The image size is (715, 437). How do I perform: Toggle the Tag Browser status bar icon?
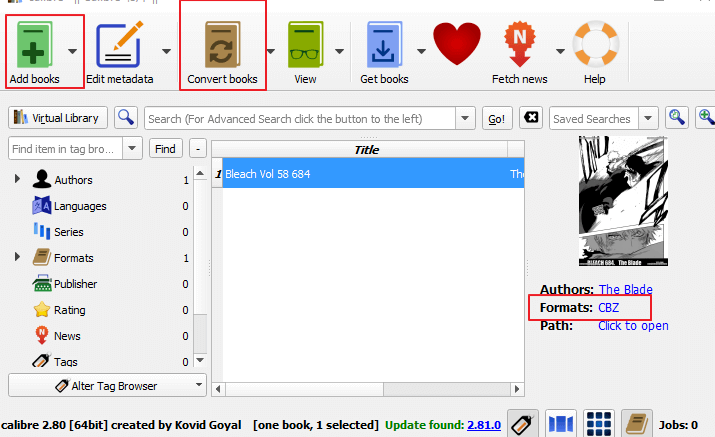(523, 423)
